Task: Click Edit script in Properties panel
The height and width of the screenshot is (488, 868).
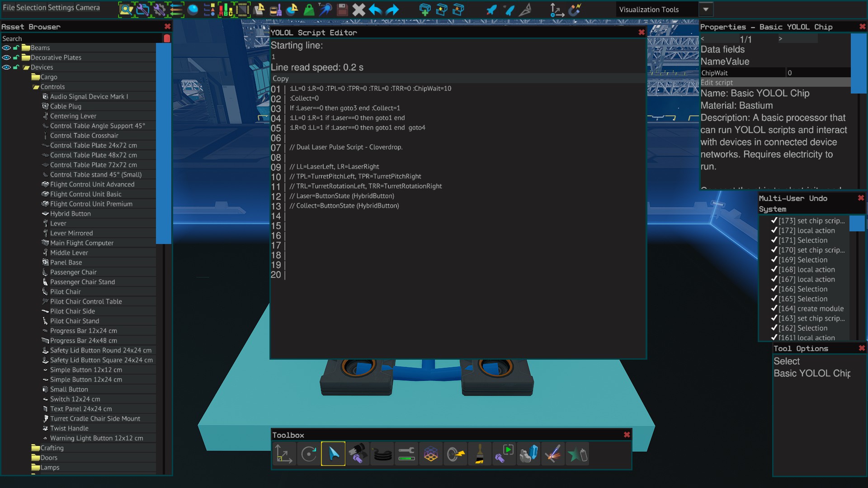Action: pyautogui.click(x=717, y=83)
